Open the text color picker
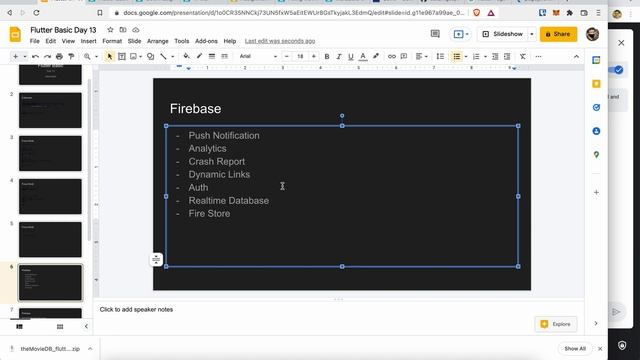640x360 pixels. tap(363, 56)
